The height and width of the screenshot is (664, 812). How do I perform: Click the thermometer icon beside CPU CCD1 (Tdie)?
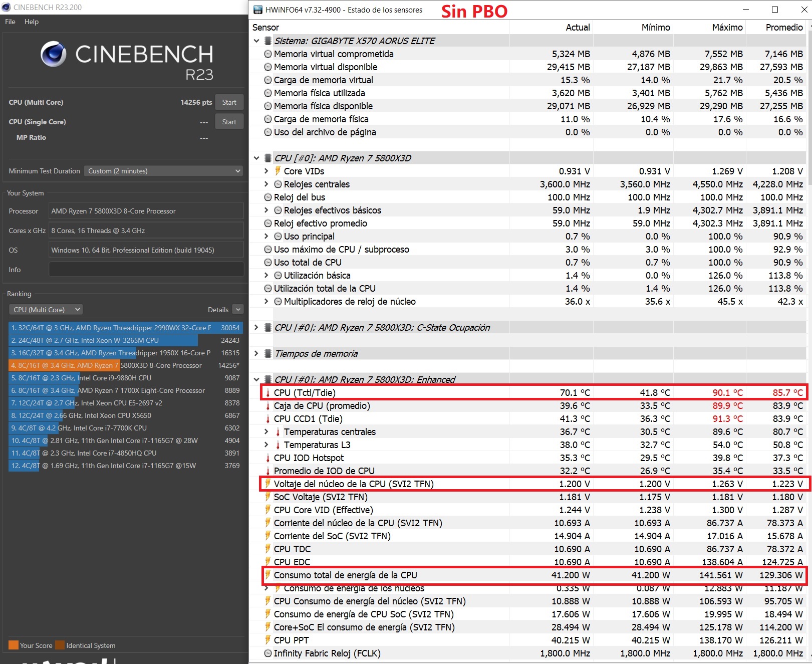click(x=268, y=419)
